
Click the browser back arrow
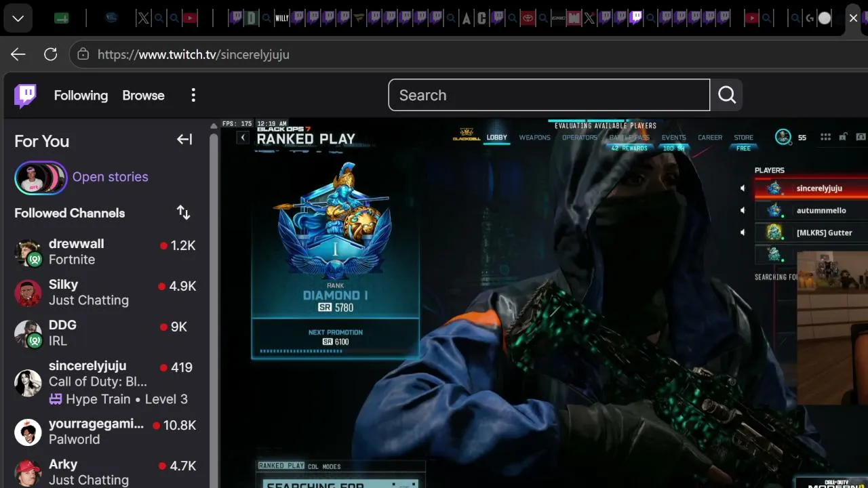(x=18, y=54)
